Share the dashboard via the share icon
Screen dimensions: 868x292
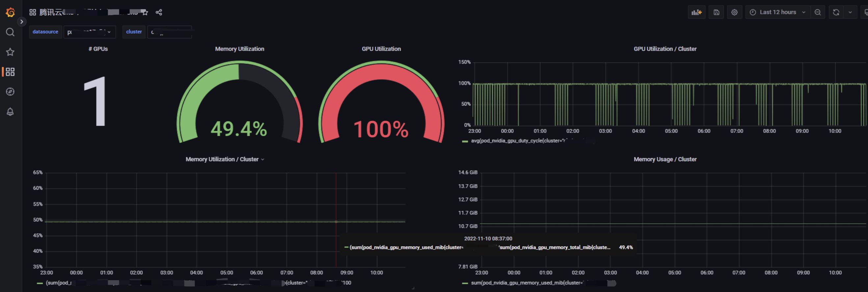pyautogui.click(x=159, y=12)
